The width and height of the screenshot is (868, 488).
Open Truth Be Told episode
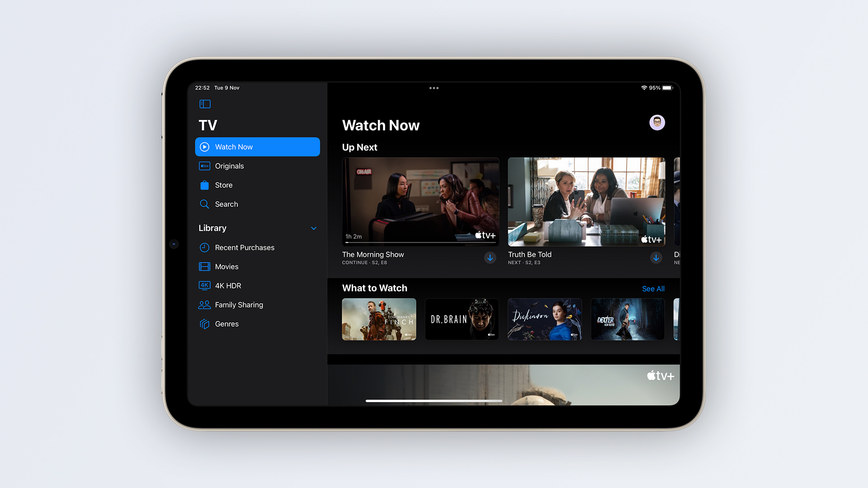point(586,202)
